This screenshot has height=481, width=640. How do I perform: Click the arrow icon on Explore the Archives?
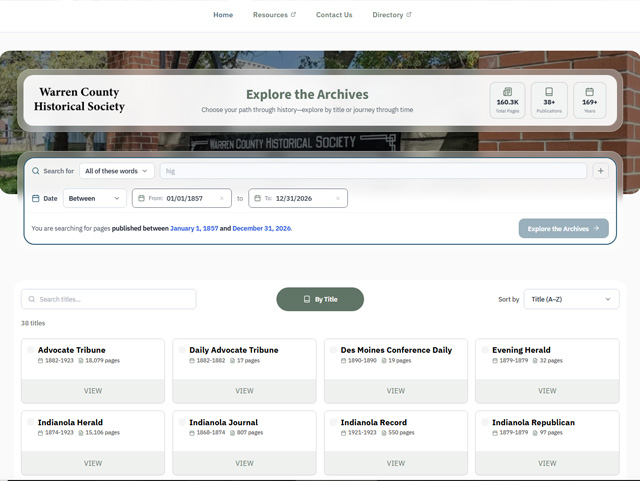pos(596,228)
